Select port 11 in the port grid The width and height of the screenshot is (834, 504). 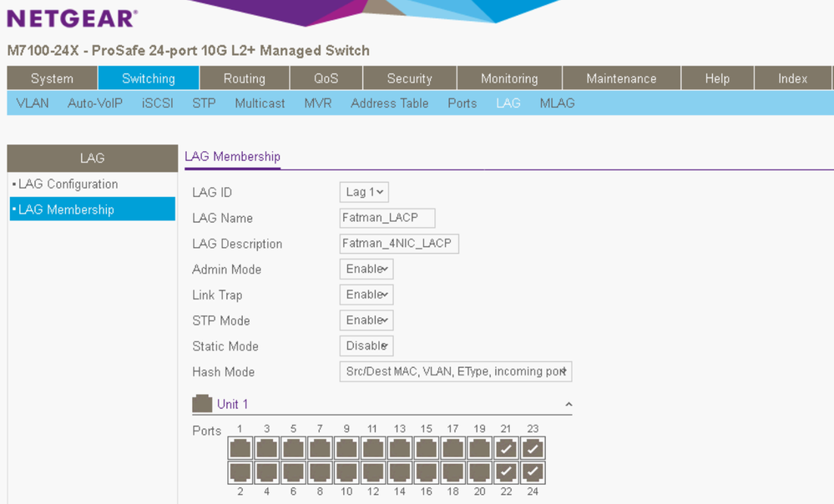tap(373, 448)
